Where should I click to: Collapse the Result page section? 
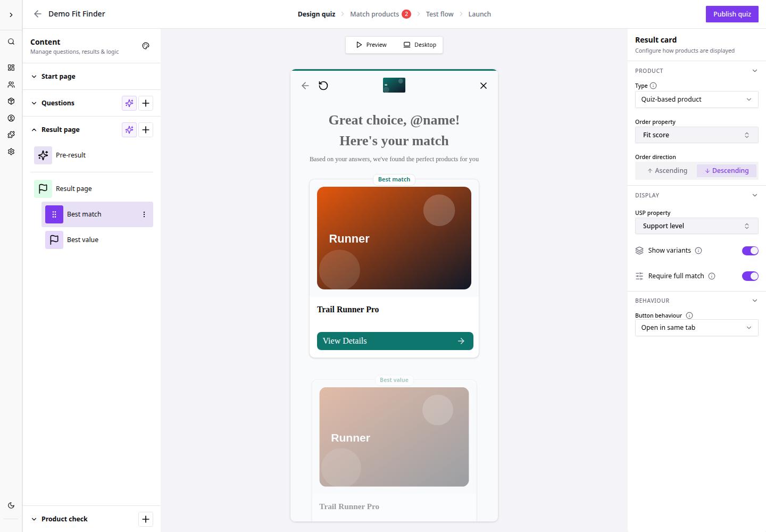tap(34, 130)
